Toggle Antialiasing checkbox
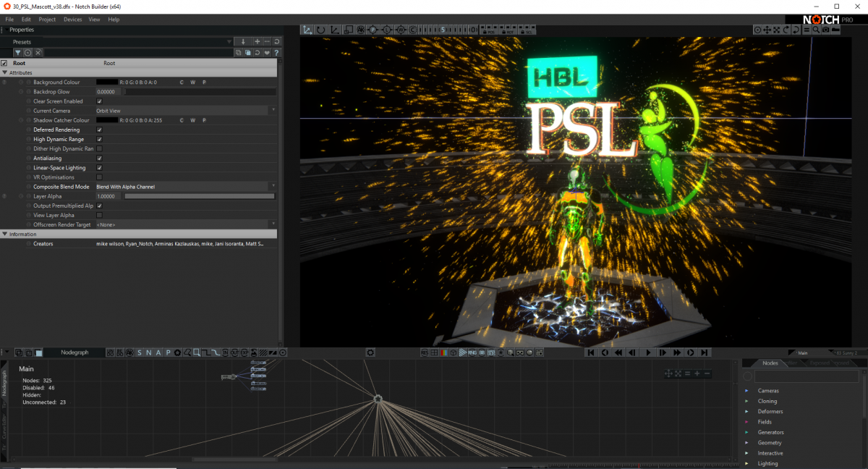 99,158
